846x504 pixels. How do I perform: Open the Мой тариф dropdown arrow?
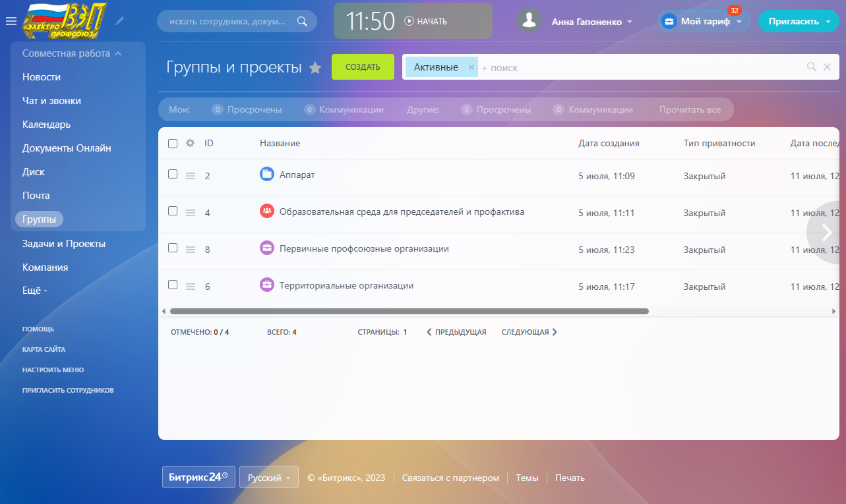pos(739,22)
